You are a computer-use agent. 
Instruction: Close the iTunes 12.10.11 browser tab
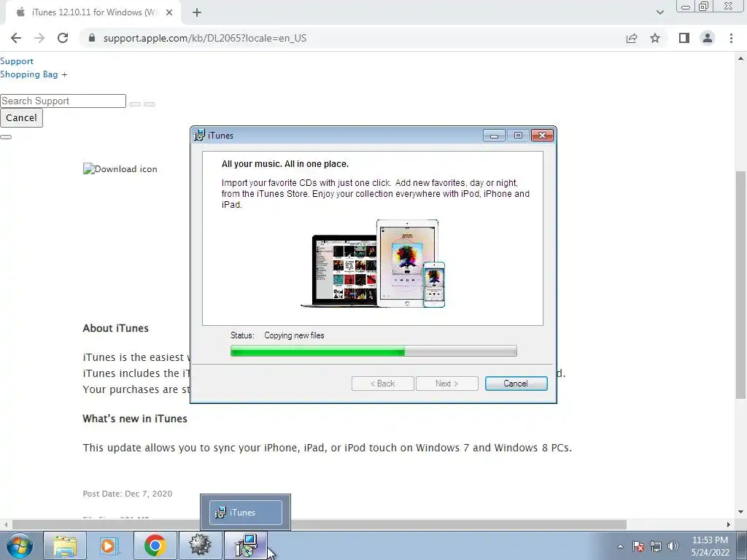(169, 12)
